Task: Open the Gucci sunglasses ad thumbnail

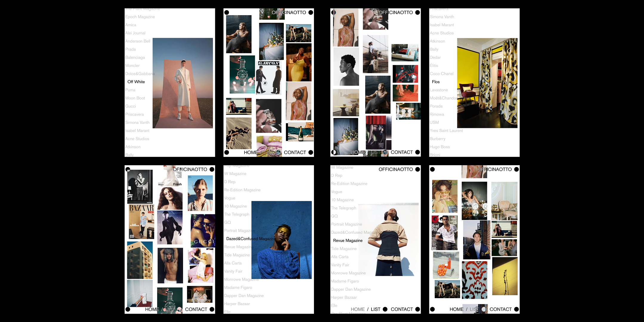Action: [x=202, y=230]
